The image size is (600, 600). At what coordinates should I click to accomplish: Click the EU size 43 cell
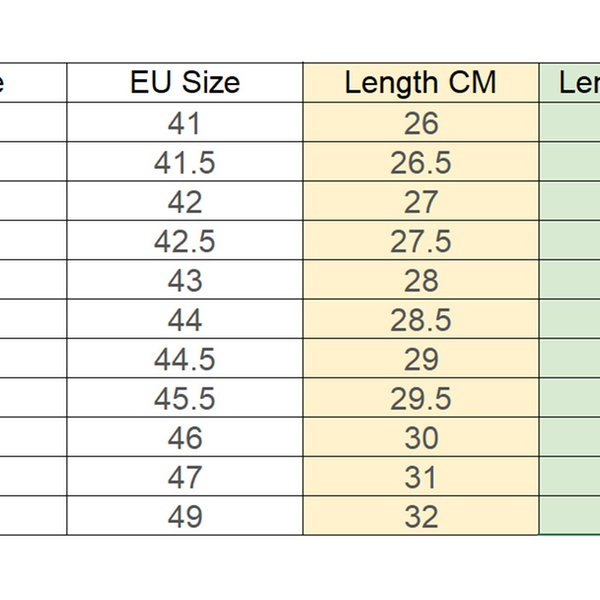tap(185, 280)
